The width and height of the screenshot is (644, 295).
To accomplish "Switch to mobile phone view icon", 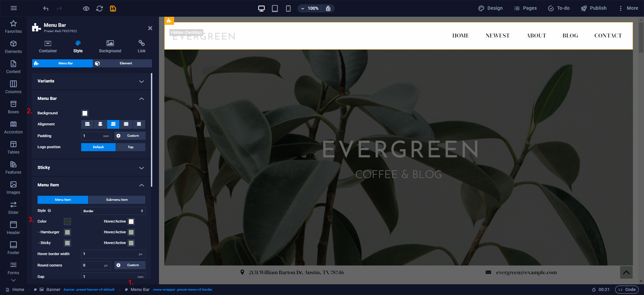I will pyautogui.click(x=288, y=8).
